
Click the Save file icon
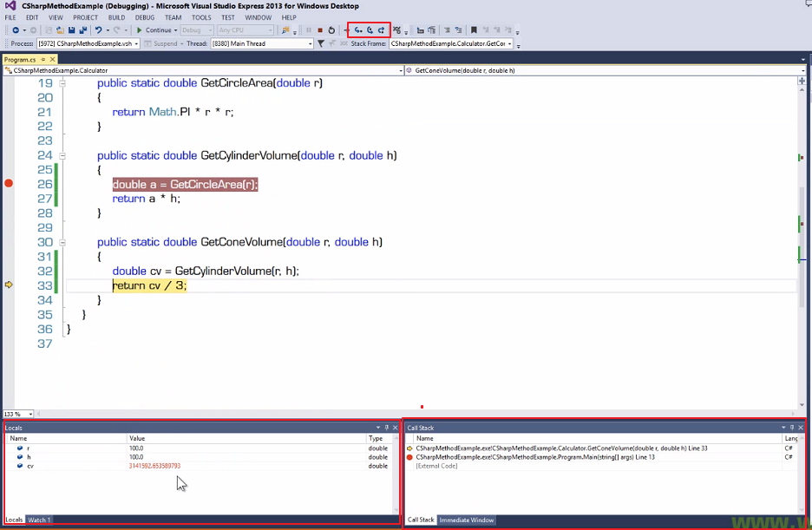point(71,30)
